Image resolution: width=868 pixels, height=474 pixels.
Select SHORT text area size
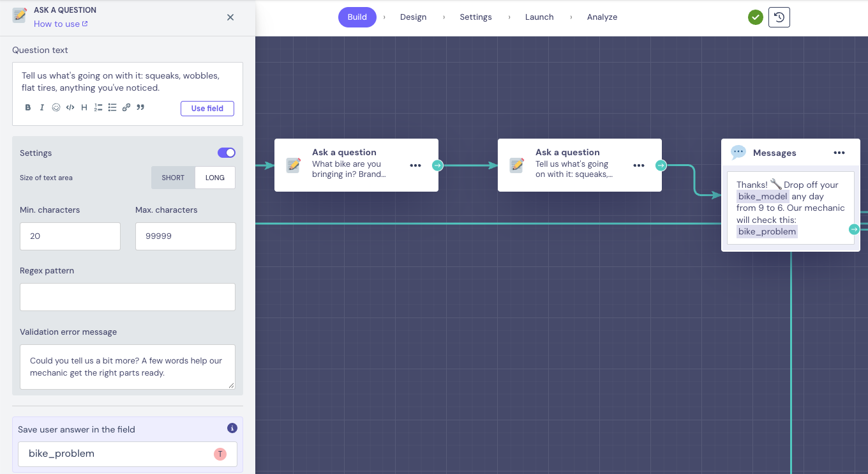pos(173,178)
